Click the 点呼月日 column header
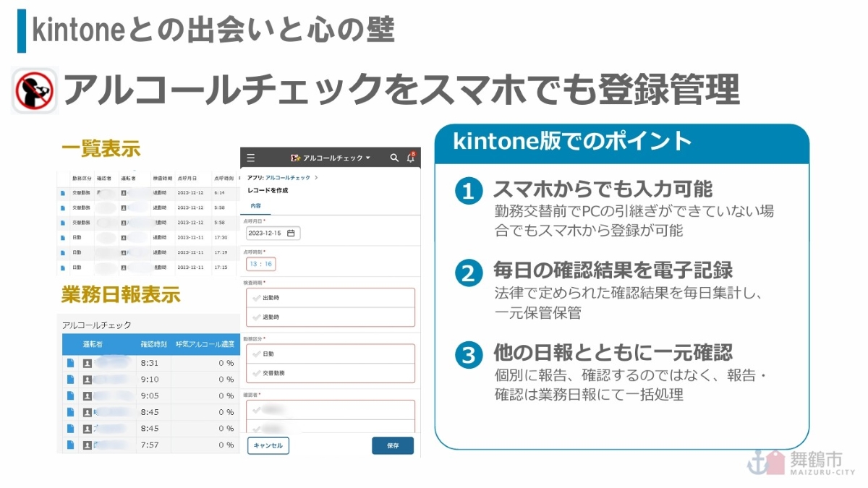The image size is (868, 488). tap(187, 178)
